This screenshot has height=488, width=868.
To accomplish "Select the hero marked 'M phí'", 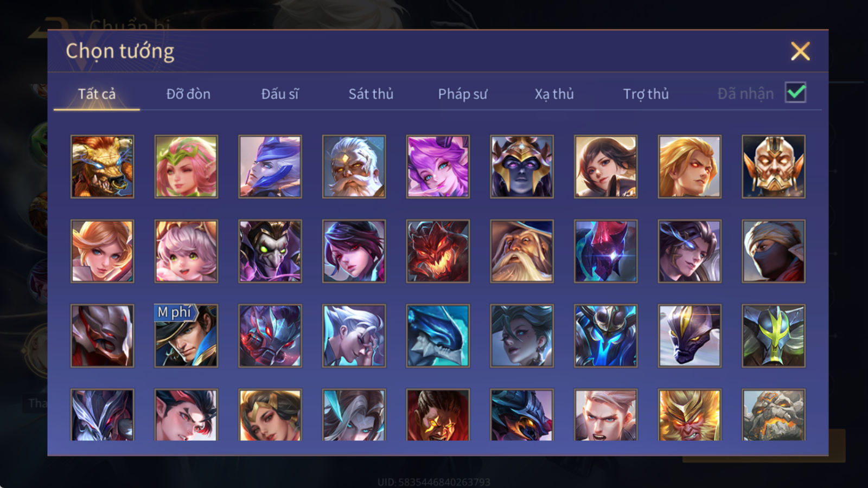I will pyautogui.click(x=186, y=336).
